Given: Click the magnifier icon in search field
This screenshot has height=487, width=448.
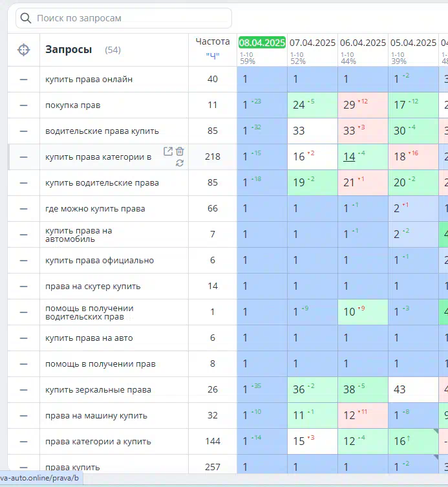Looking at the screenshot, I should coord(26,18).
